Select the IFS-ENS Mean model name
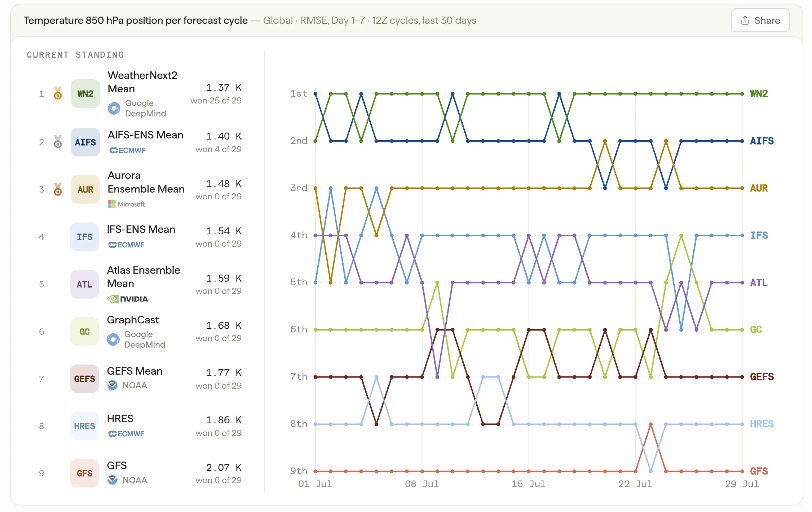The height and width of the screenshot is (512, 812). point(141,229)
